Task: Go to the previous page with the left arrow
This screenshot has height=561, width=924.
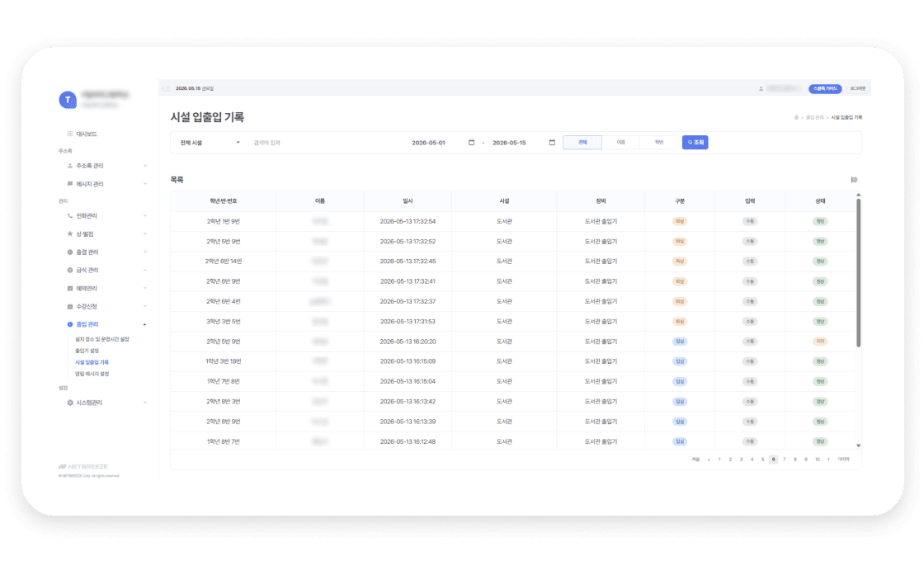Action: pyautogui.click(x=709, y=460)
